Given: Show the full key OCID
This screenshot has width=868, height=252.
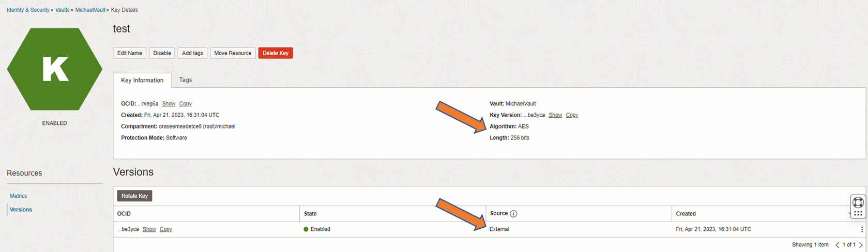Looking at the screenshot, I should pos(169,104).
